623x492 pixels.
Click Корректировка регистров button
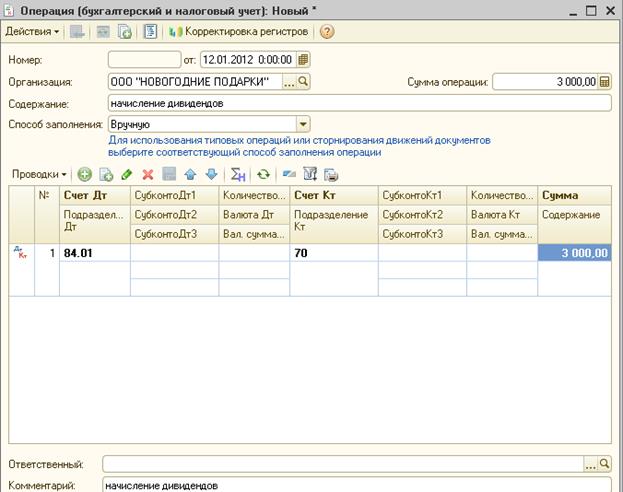(238, 31)
